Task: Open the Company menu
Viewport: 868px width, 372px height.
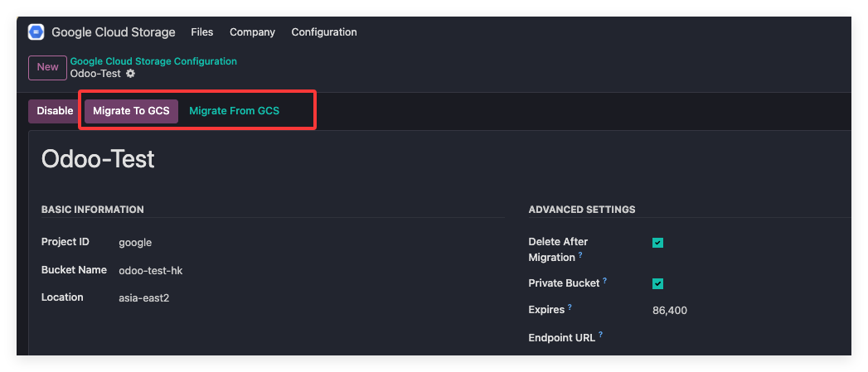Action: click(252, 32)
